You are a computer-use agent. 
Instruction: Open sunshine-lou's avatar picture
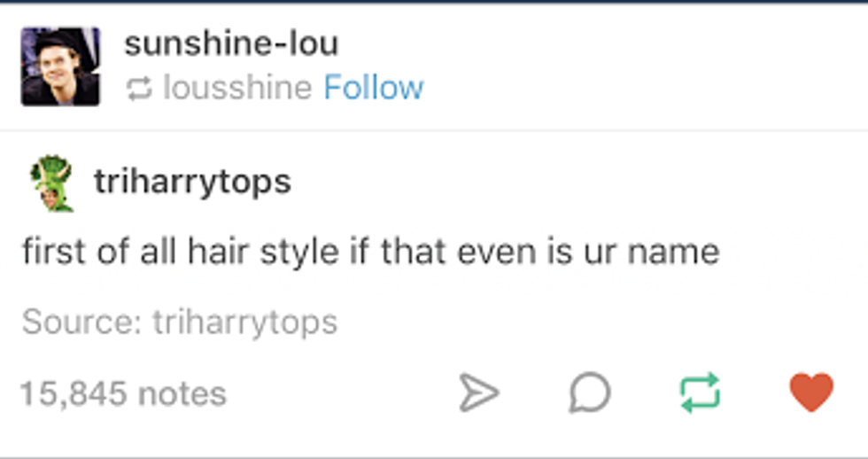tap(60, 66)
